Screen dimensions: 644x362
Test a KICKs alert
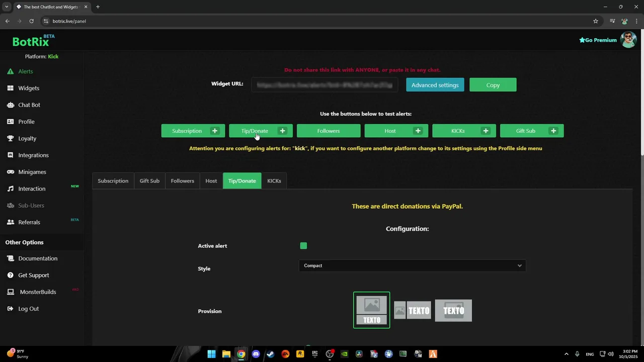click(x=458, y=131)
